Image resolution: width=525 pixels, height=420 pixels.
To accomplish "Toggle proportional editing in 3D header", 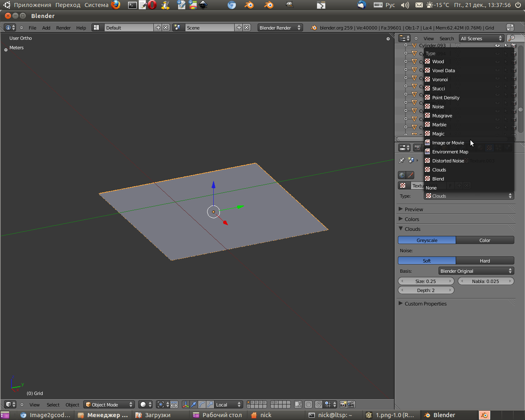I will (x=308, y=404).
